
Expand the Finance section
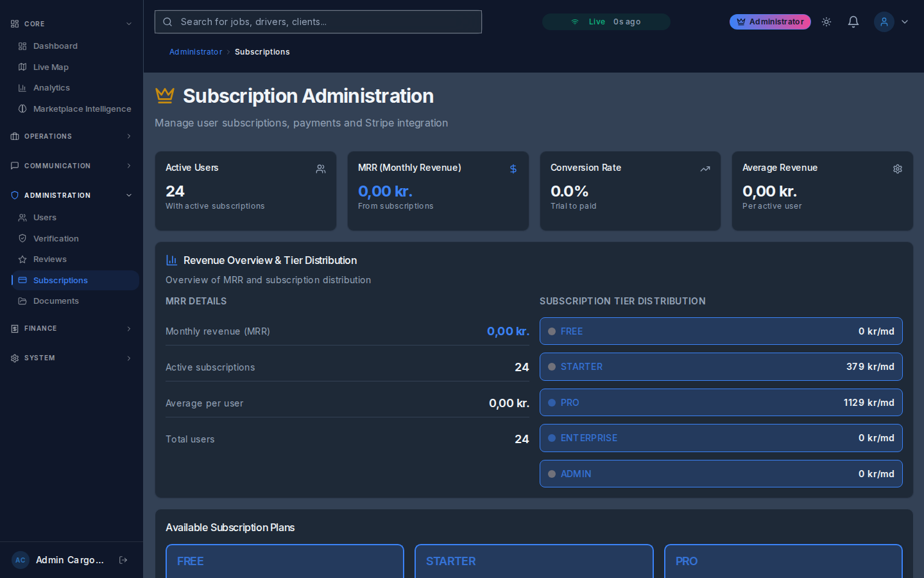71,328
